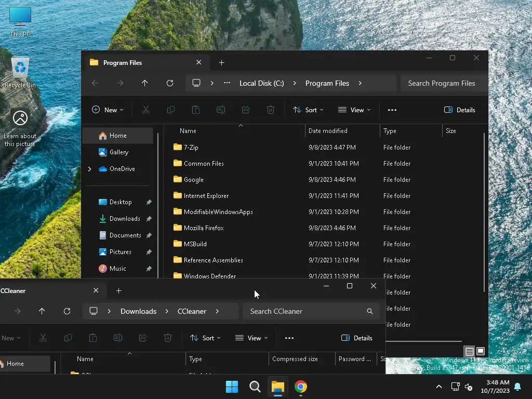Toggle Details pane in Program Files window
Viewport: 532px width, 399px height.
click(x=460, y=110)
